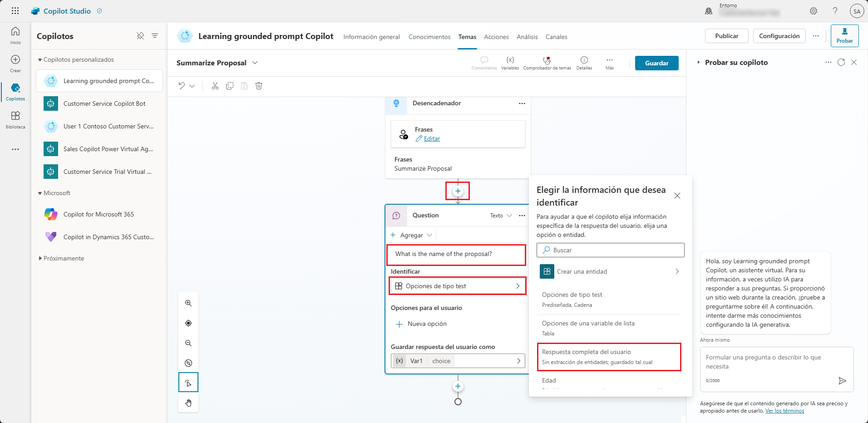Cut the selected node
This screenshot has width=868, height=423.
[x=215, y=86]
